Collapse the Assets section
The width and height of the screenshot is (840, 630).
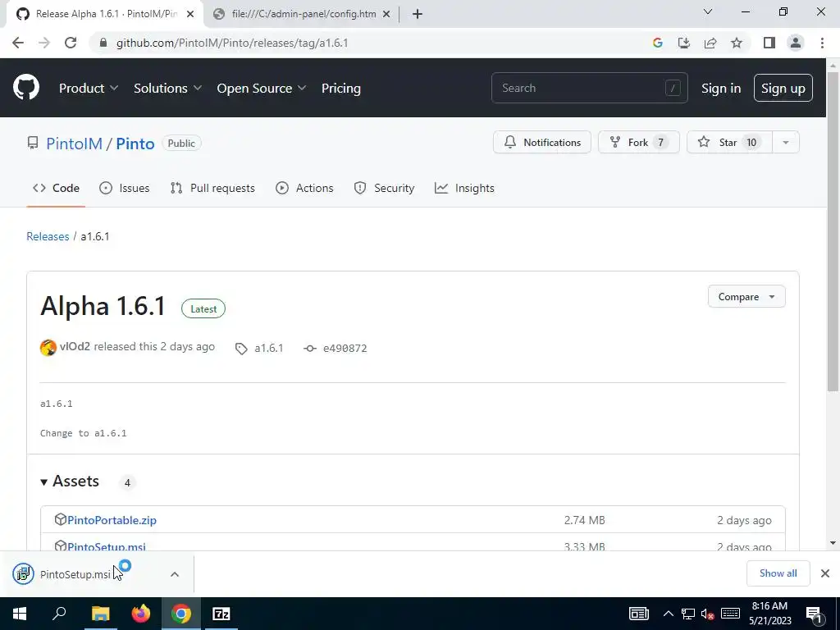coord(71,481)
